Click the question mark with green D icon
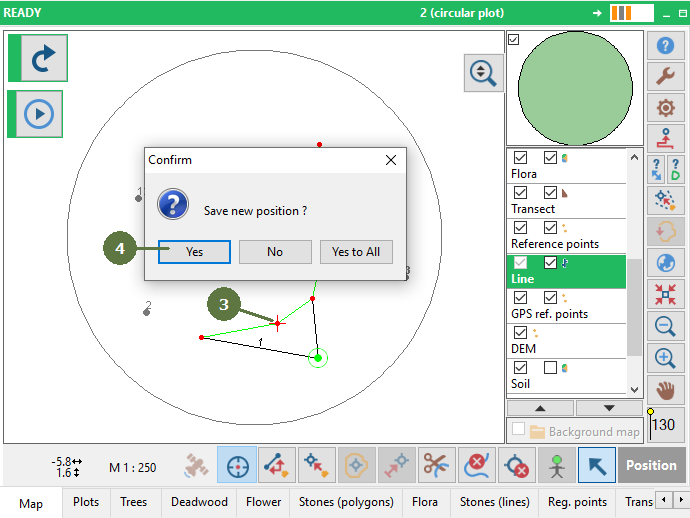 [675, 169]
